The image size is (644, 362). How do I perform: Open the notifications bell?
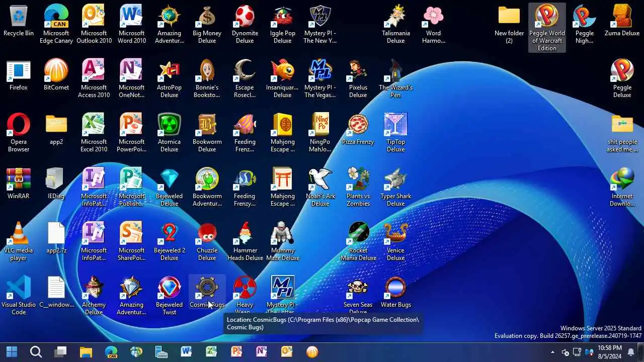pyautogui.click(x=631, y=352)
